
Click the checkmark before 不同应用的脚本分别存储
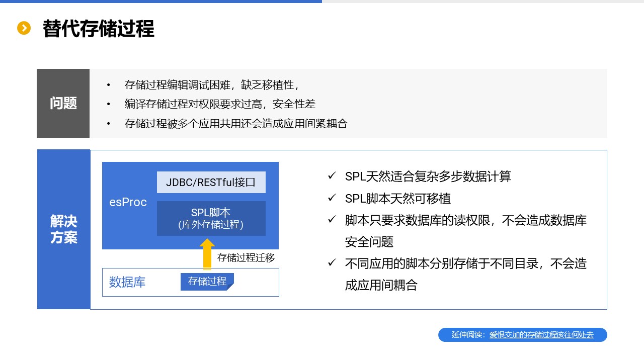332,263
